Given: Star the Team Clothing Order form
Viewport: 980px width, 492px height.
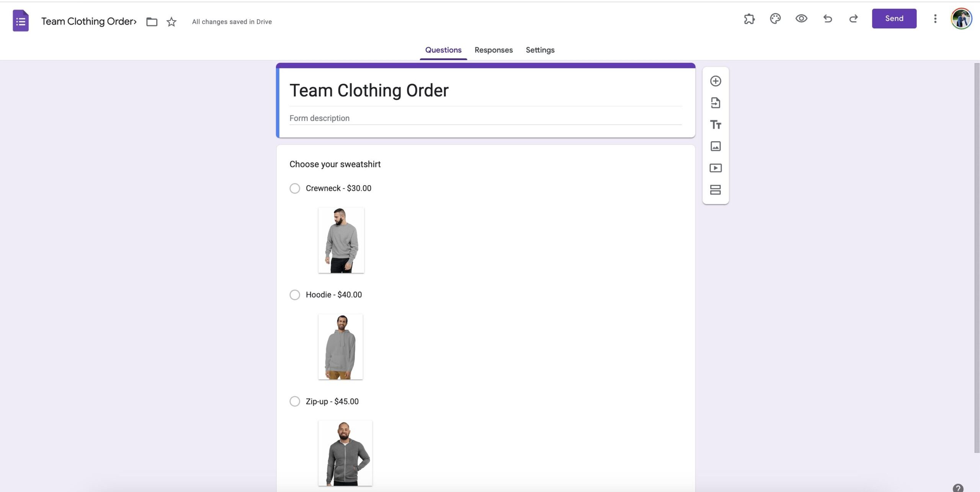Looking at the screenshot, I should coord(171,22).
